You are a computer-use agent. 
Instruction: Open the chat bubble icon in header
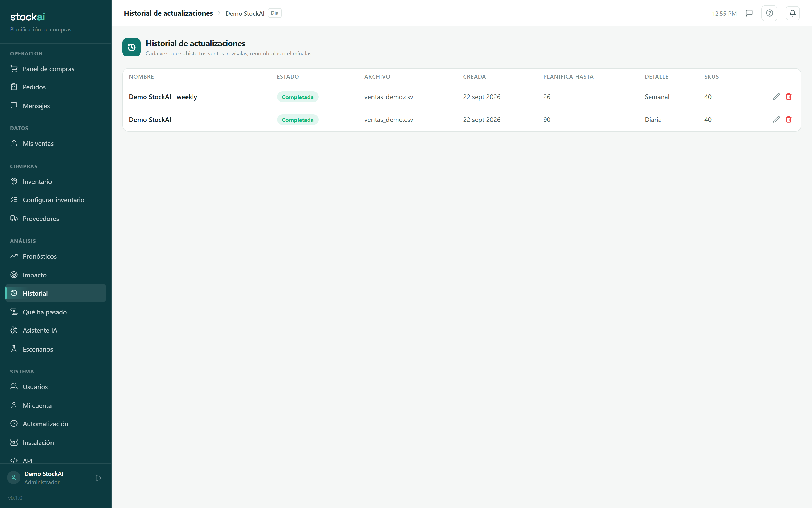click(749, 13)
